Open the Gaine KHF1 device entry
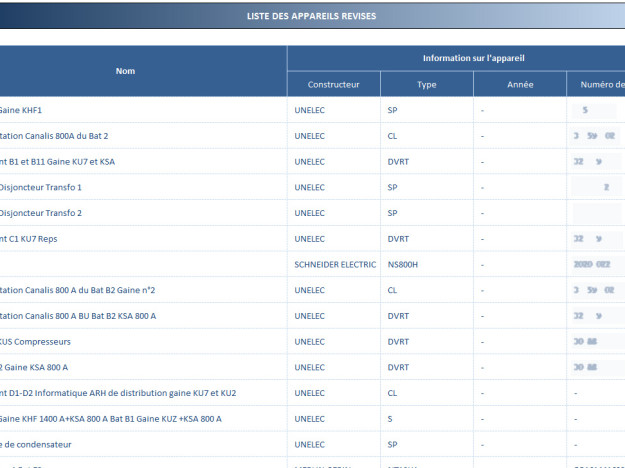Viewport: 625px width, 468px height. (x=21, y=110)
